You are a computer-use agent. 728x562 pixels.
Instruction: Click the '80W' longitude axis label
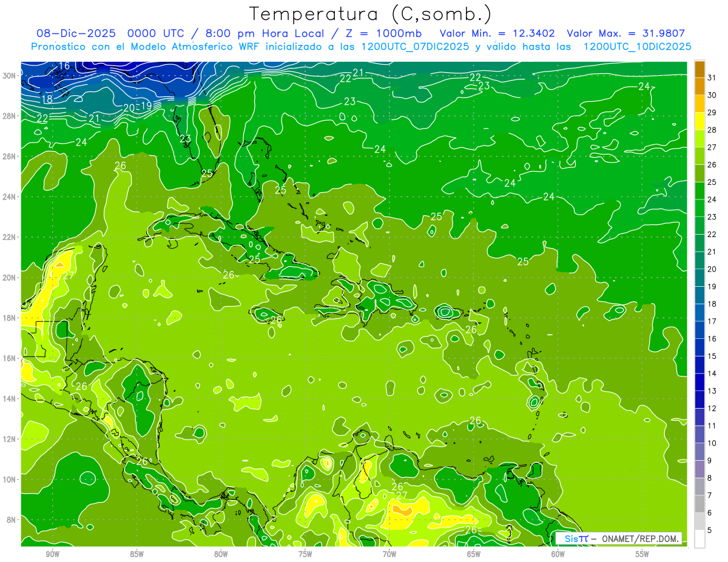click(221, 554)
